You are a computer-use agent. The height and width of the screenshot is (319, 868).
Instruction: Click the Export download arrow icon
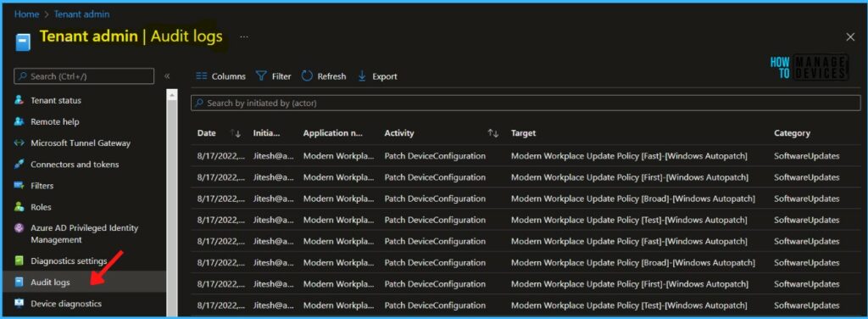(362, 76)
